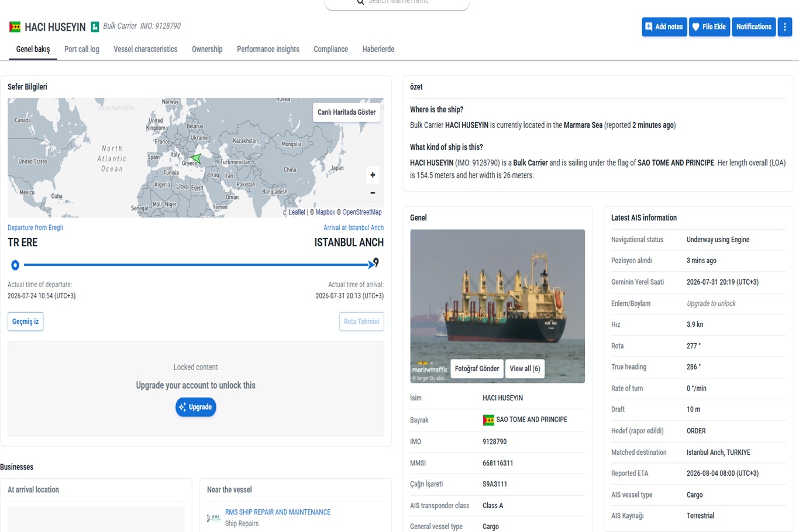The height and width of the screenshot is (532, 799).
Task: Click the Draft value 10 m
Action: point(694,410)
